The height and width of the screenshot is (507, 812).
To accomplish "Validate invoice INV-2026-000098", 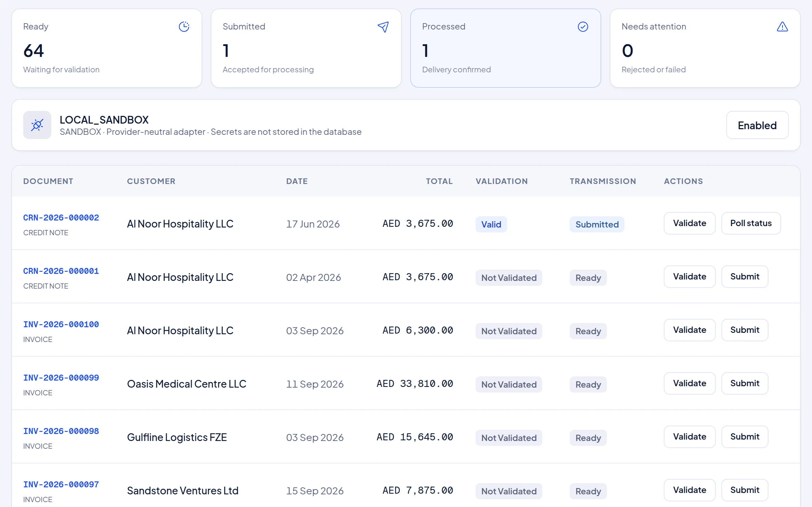I will pos(689,437).
